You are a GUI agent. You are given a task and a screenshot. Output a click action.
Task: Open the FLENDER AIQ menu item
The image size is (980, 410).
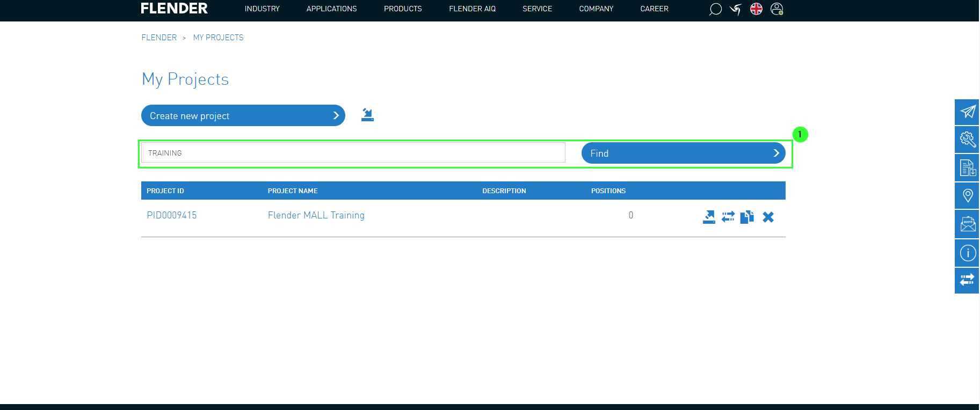coord(472,9)
